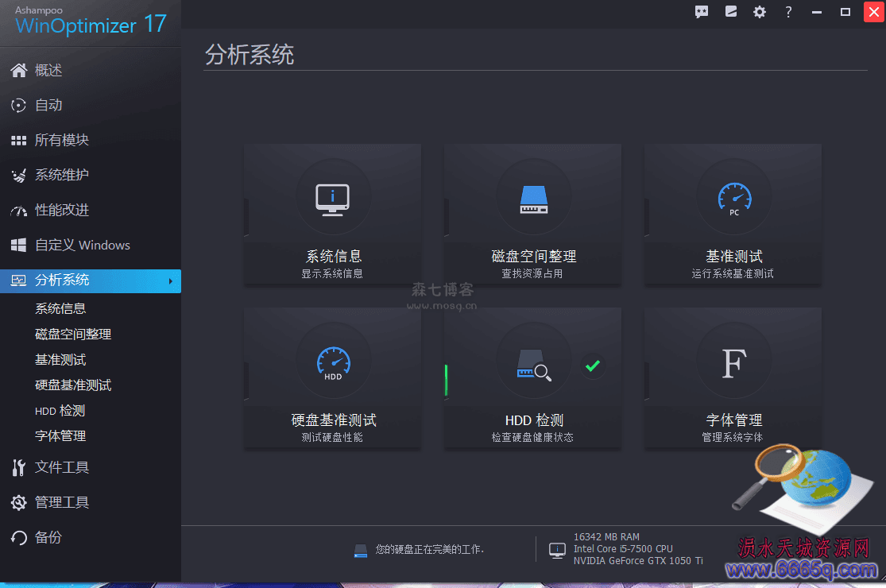The image size is (886, 588).
Task: Click the Intel Core i5-7500 CPU text
Action: [x=623, y=548]
